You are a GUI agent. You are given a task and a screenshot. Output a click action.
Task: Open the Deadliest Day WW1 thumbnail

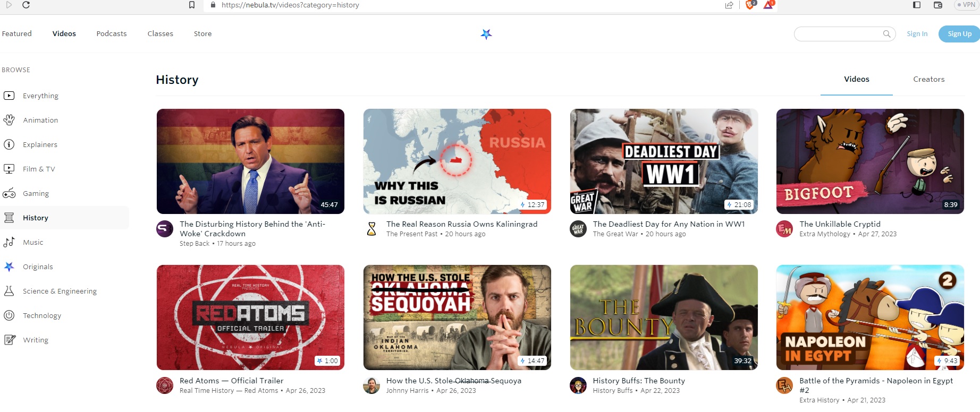tap(664, 161)
